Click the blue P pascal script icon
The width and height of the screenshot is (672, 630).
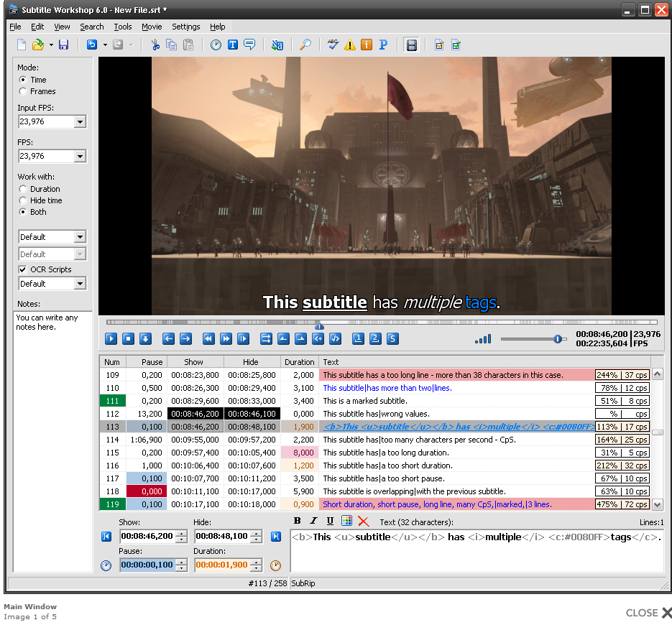click(383, 45)
